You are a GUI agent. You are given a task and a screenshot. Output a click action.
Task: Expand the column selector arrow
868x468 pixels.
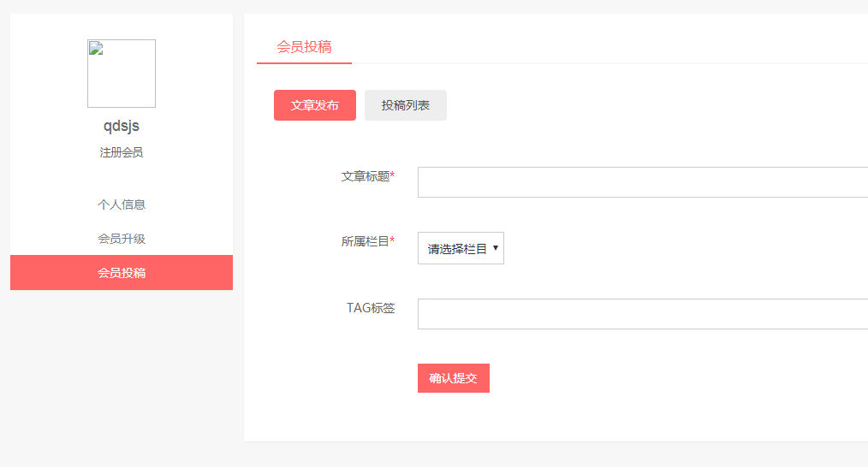(x=496, y=248)
